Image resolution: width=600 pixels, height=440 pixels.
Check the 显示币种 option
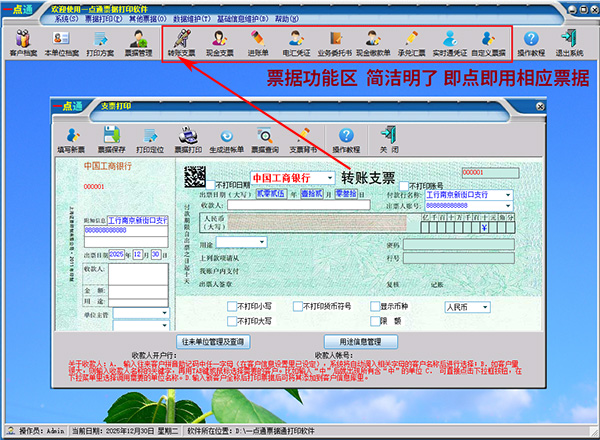pyautogui.click(x=374, y=307)
